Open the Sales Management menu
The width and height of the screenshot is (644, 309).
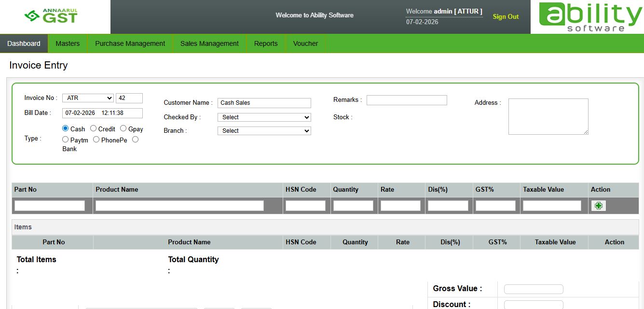[x=209, y=43]
